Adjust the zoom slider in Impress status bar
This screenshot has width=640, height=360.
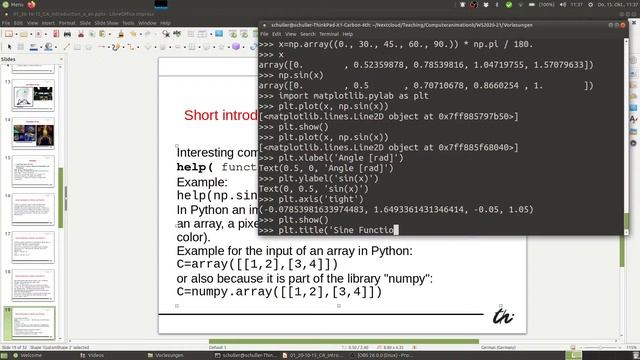click(x=600, y=347)
